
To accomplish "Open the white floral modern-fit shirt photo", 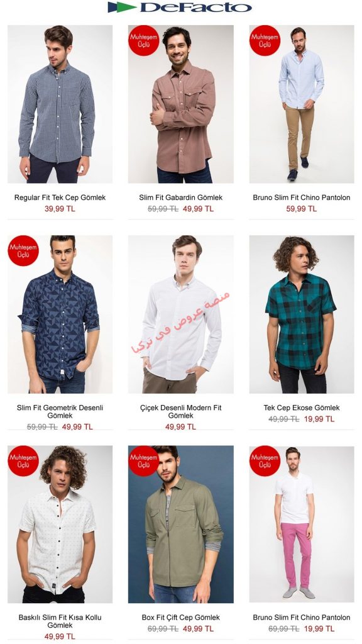I will click(180, 314).
